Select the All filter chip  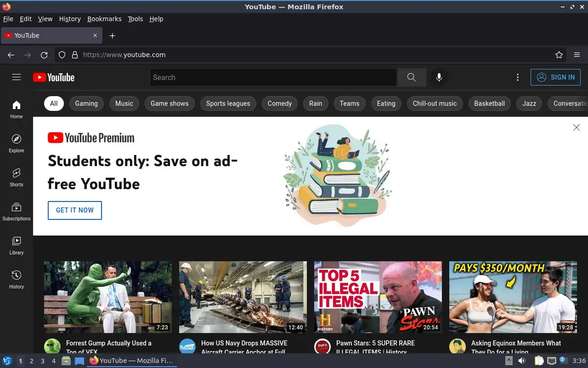click(54, 103)
